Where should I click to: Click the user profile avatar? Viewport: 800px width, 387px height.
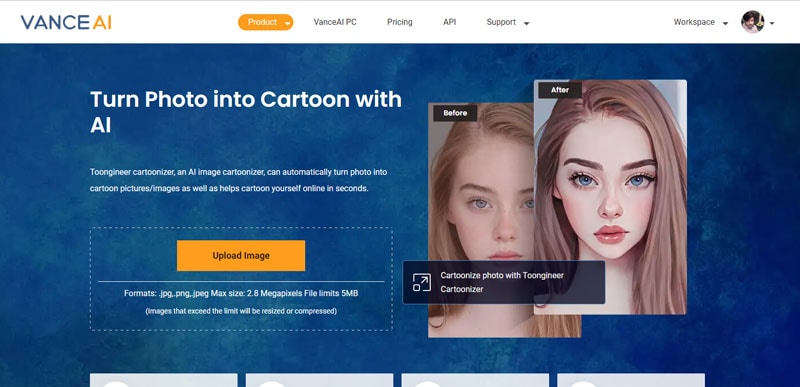753,22
